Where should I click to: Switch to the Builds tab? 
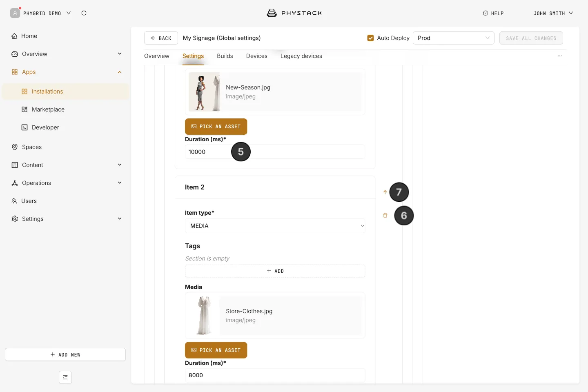[x=225, y=56]
